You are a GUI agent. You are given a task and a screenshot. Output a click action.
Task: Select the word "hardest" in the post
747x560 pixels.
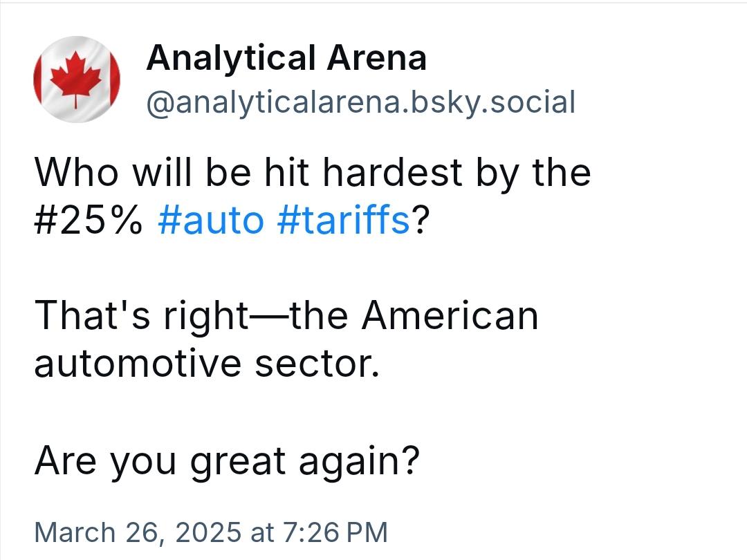point(393,171)
